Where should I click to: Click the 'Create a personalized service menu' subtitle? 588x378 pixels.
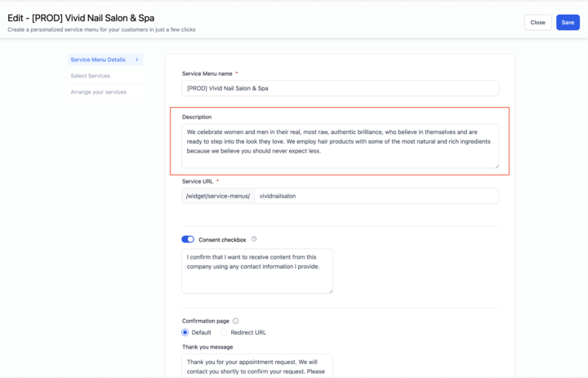(x=101, y=29)
